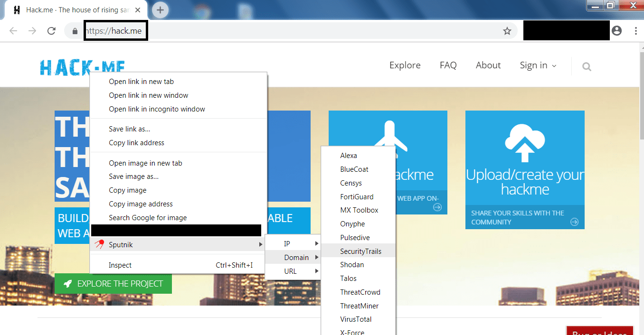Click the page reload icon
The height and width of the screenshot is (335, 644).
pos(51,30)
